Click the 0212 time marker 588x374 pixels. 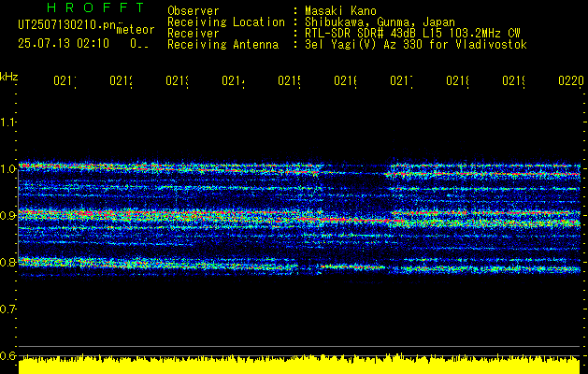[122, 80]
